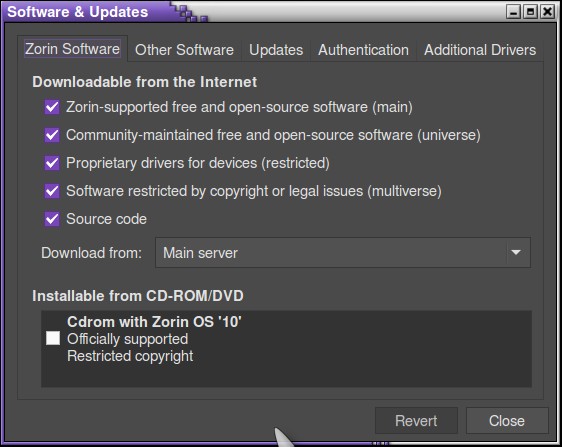Screen dimensions: 562x447
Task: Select the Zorin Software tab
Action: point(72,49)
